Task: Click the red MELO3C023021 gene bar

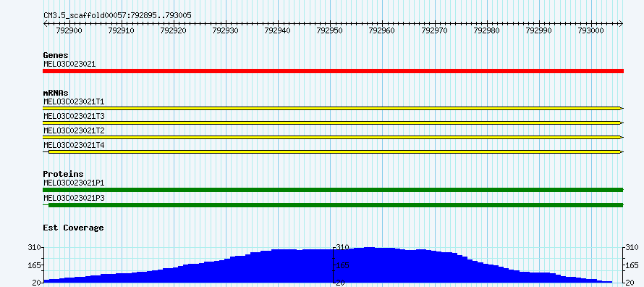Action: point(333,71)
